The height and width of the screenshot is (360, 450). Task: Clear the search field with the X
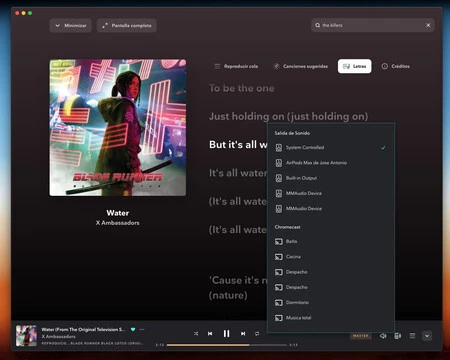click(428, 25)
